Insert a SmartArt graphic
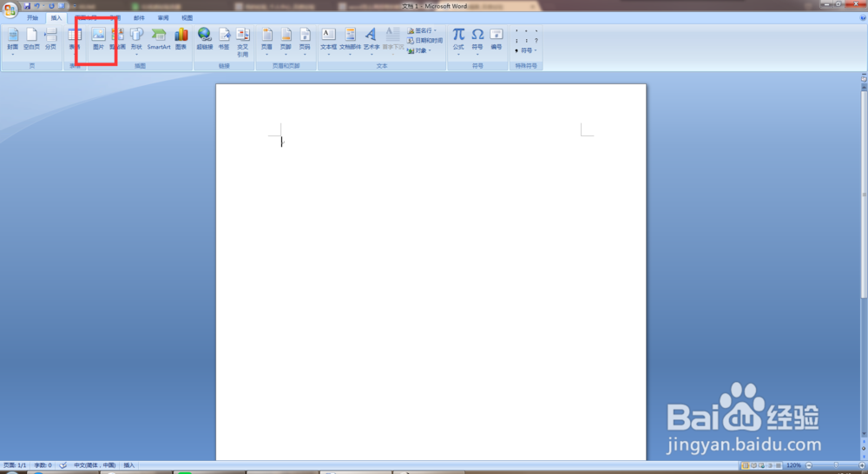This screenshot has width=868, height=474. pyautogui.click(x=159, y=41)
